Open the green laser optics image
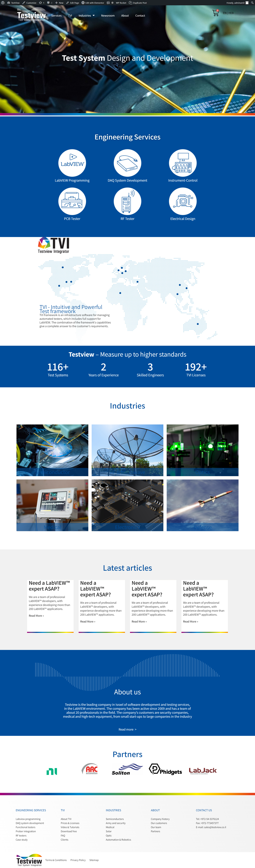Viewport: 255px width, 868px height. pyautogui.click(x=203, y=450)
